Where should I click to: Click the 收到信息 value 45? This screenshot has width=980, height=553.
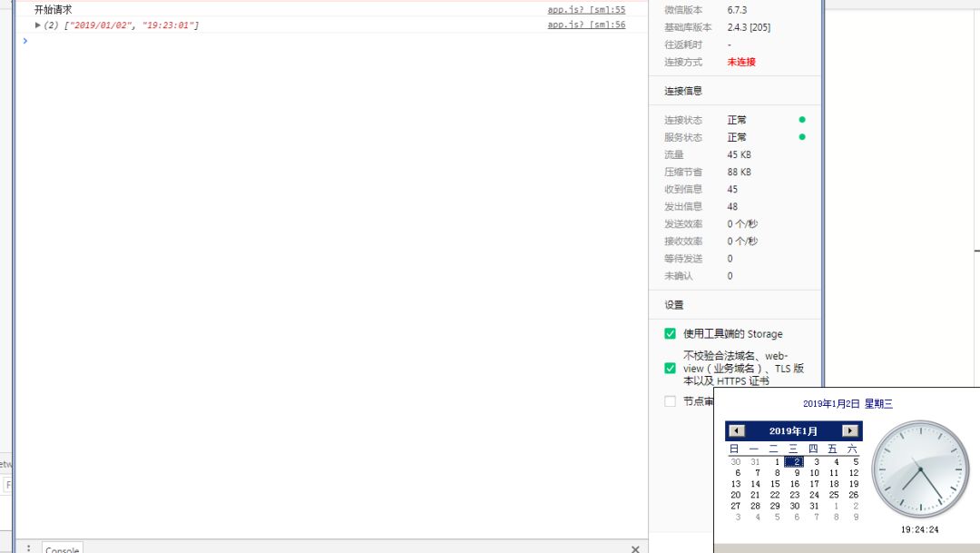(732, 189)
